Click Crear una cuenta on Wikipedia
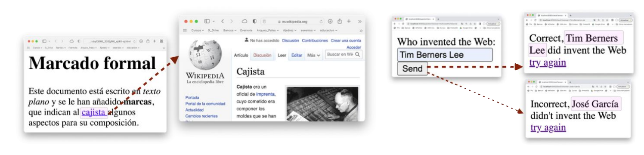 [x=346, y=40]
